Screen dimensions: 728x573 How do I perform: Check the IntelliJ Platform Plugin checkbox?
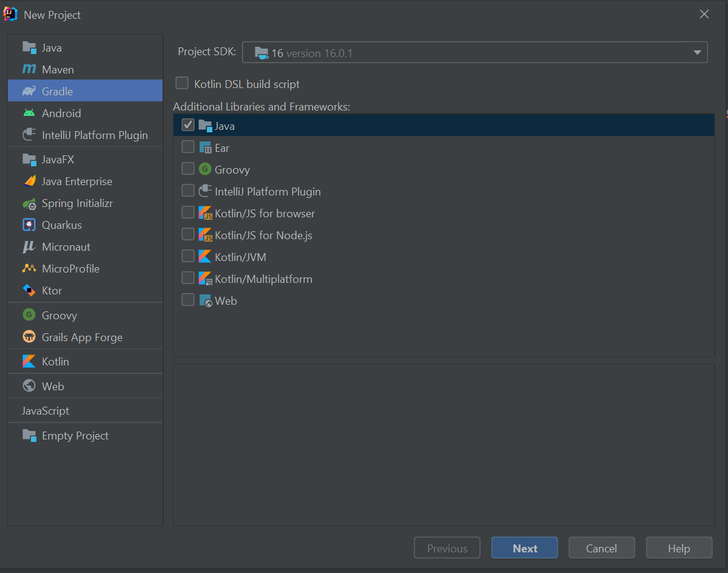point(188,191)
